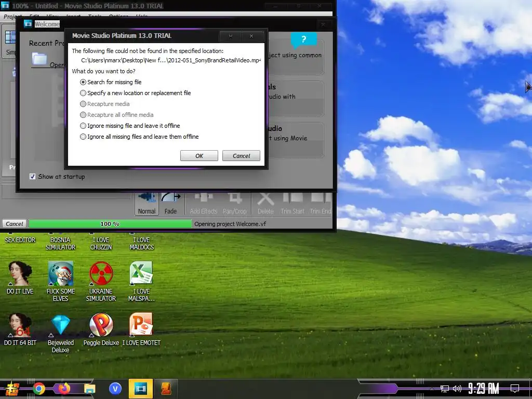Confirm the missing file dialog with OK

199,156
